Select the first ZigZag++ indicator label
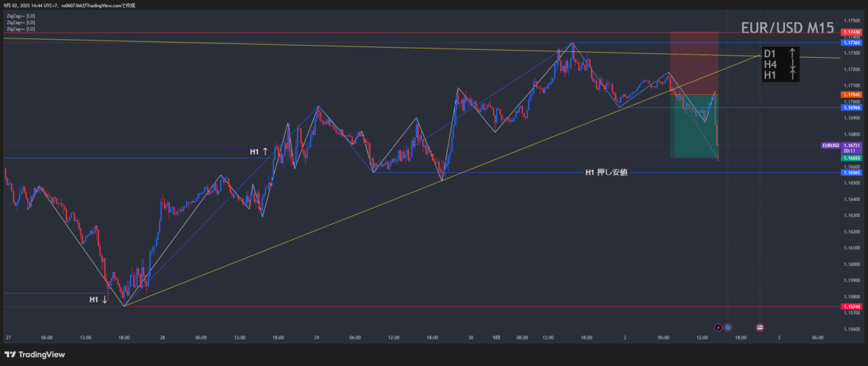The height and width of the screenshot is (366, 868). (x=21, y=15)
